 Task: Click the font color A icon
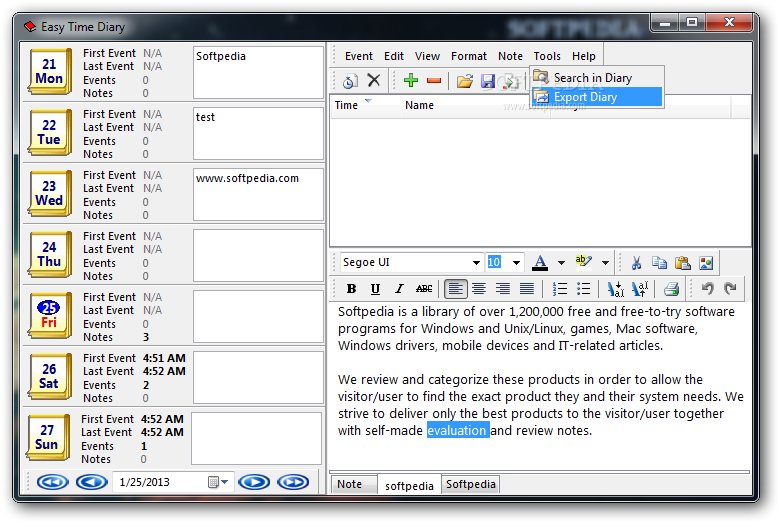(x=540, y=262)
